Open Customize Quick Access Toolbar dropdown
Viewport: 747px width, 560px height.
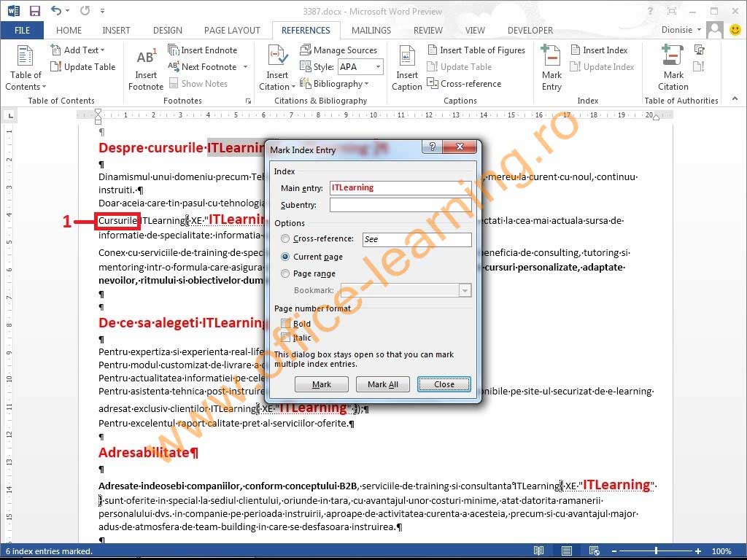102,10
